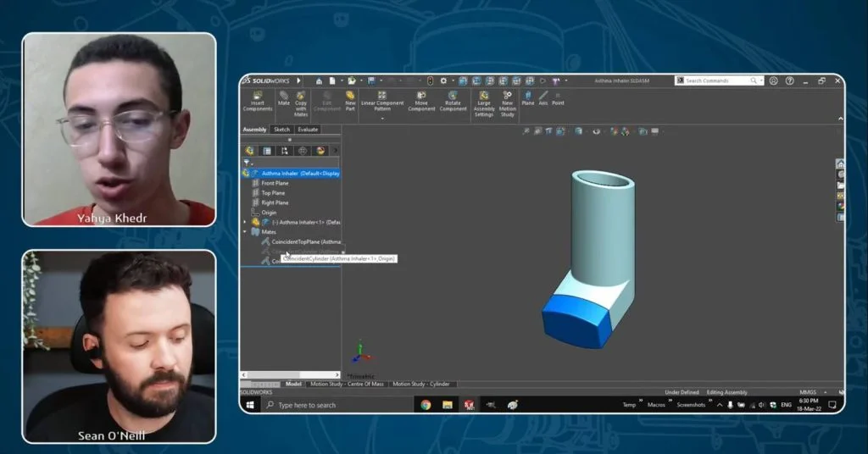
Task: Open Motion Study - Centre Of Mass tab
Action: (x=347, y=384)
